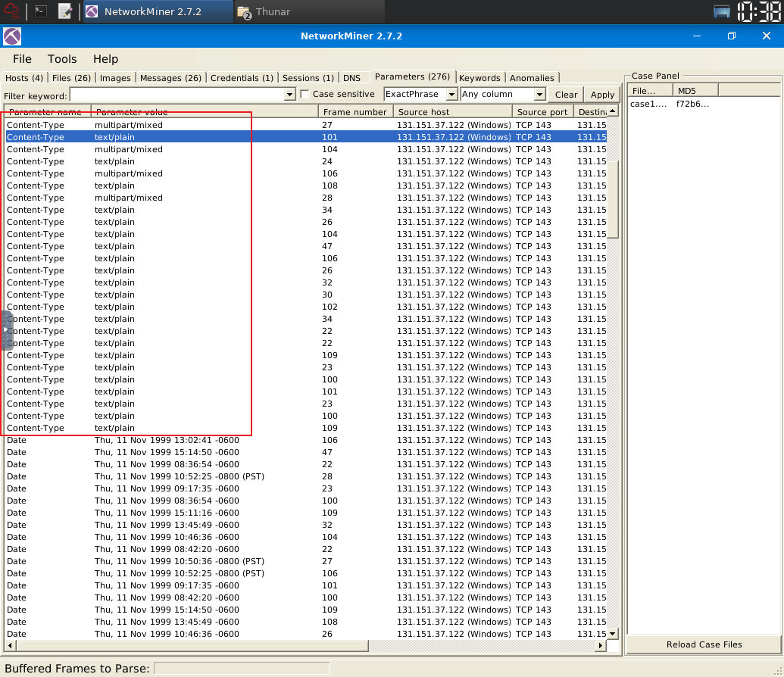The image size is (784, 677).
Task: Select the text/plain row with frame 24
Action: pos(305,161)
